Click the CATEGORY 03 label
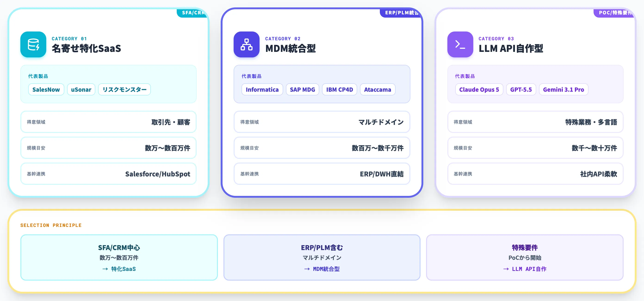Viewport: 644px width, 301px height. 496,38
